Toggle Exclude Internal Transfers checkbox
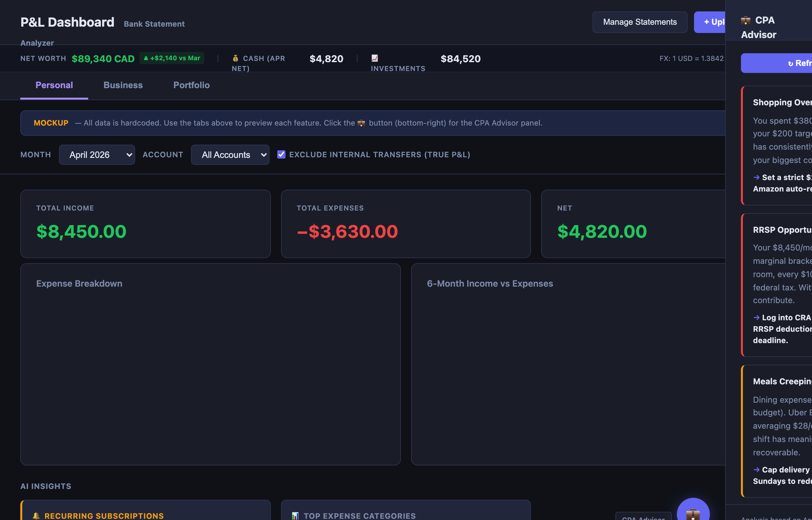812x520 pixels. pos(281,154)
